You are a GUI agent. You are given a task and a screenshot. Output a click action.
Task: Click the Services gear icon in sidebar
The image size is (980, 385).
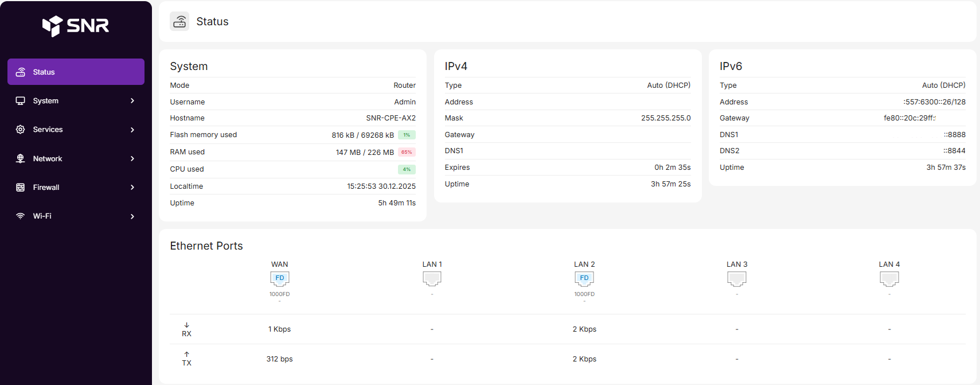tap(21, 130)
